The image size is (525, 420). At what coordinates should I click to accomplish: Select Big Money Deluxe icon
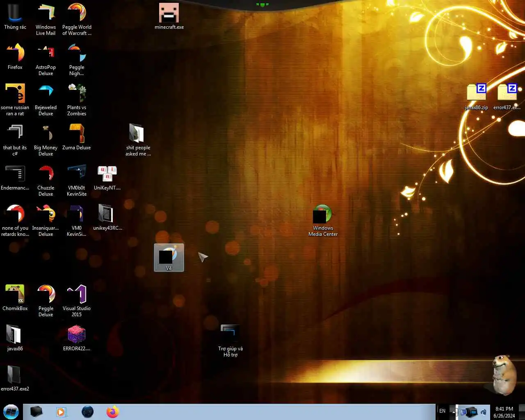pyautogui.click(x=46, y=140)
